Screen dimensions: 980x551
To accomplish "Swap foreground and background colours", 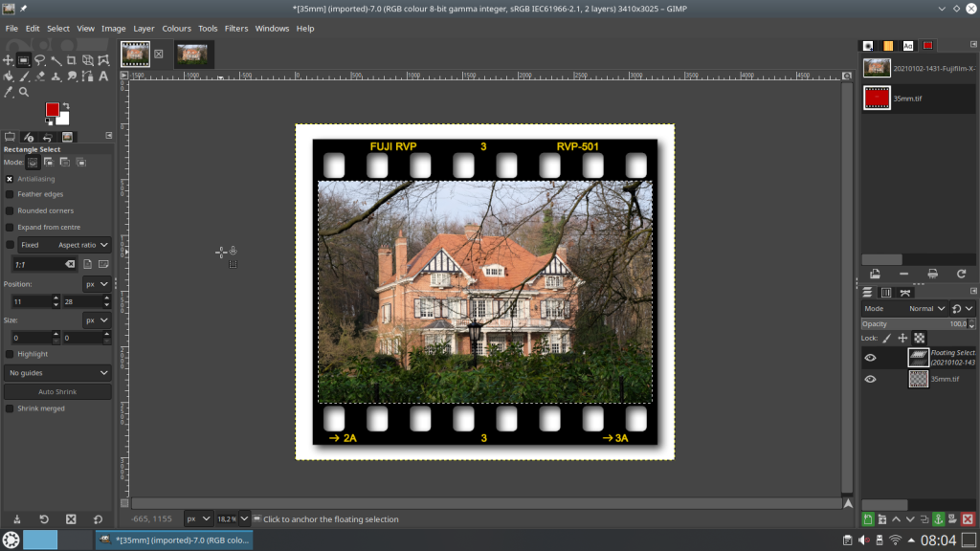I will 66,105.
